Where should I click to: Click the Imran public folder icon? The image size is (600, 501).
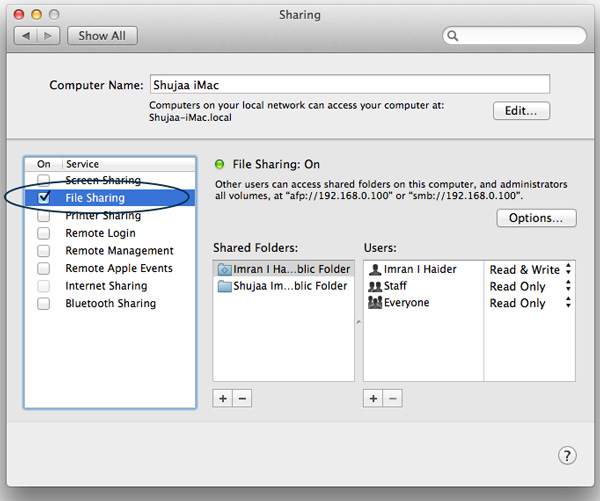(x=225, y=269)
